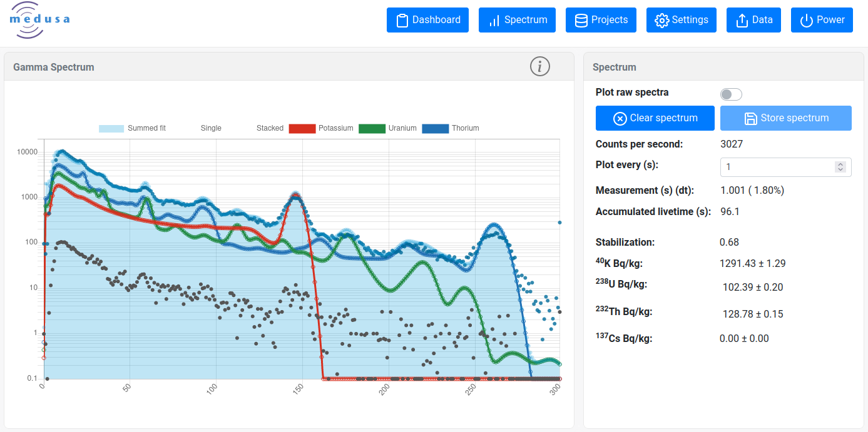
Task: Click the Medusa logo
Action: click(39, 20)
